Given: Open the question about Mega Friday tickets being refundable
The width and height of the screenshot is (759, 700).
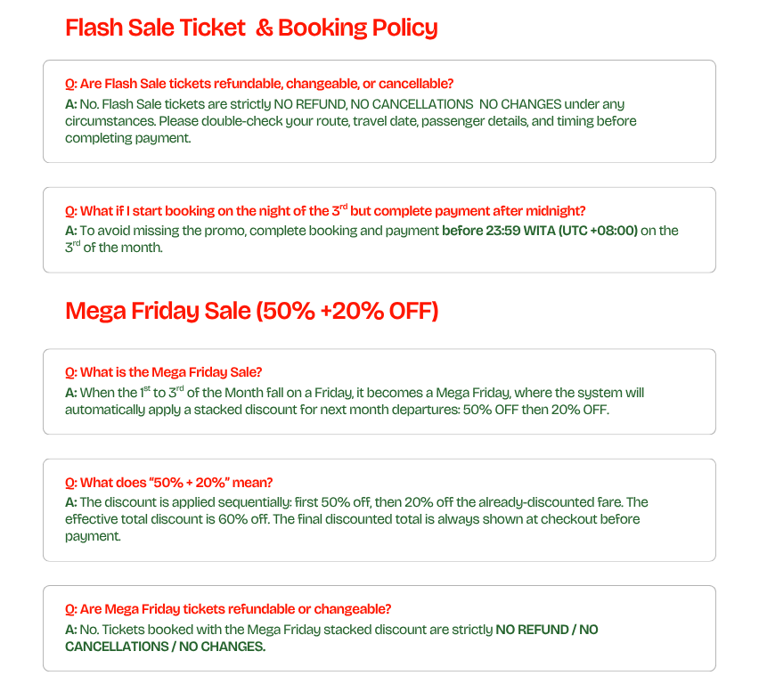Looking at the screenshot, I should (228, 609).
